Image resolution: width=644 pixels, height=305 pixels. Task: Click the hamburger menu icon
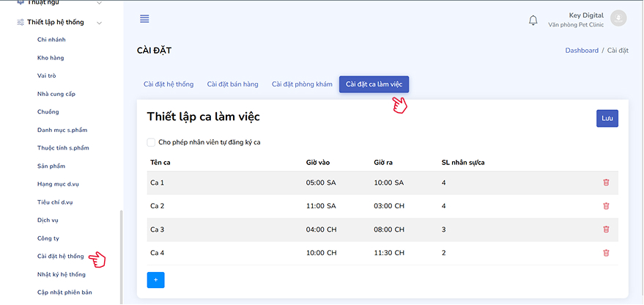point(144,19)
